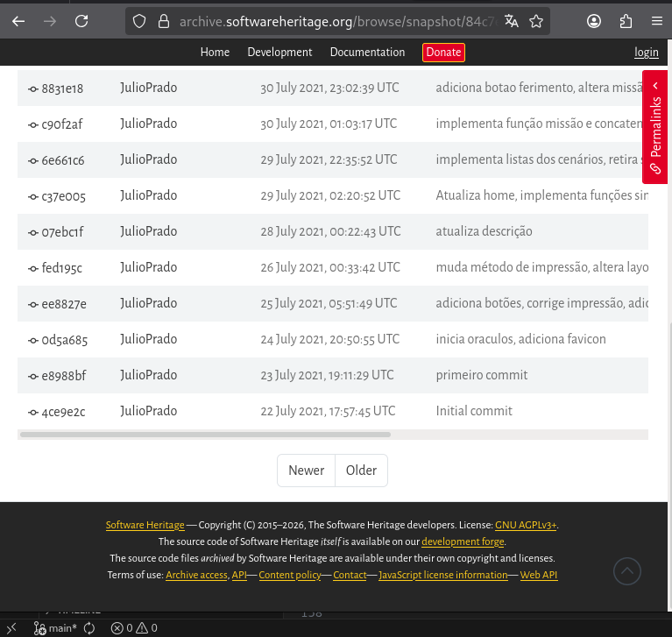Go back to the previous browser page
672x637 pixels.
[18, 21]
